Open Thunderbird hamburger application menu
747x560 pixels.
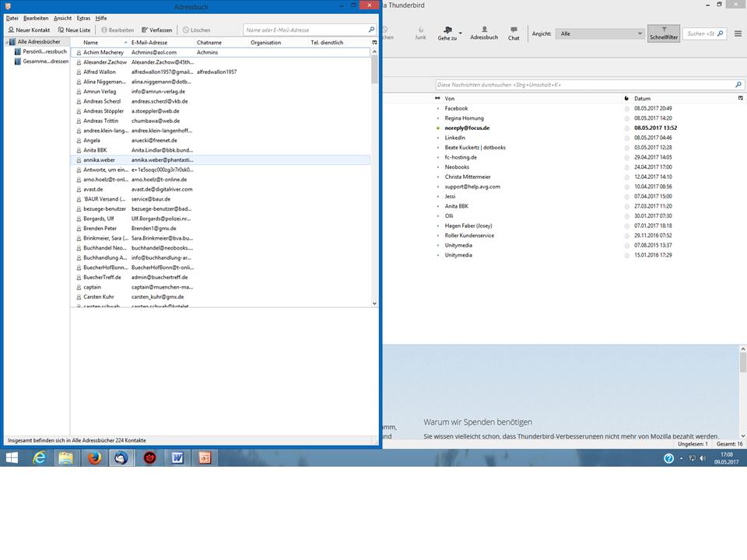pos(738,33)
